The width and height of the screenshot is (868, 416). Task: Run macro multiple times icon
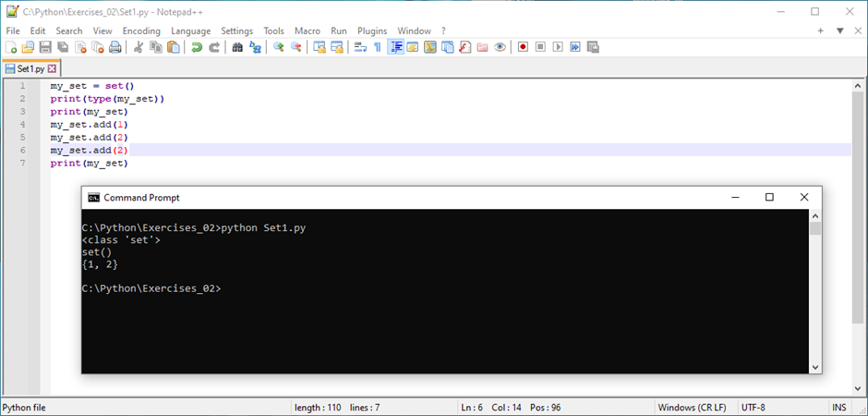(575, 47)
